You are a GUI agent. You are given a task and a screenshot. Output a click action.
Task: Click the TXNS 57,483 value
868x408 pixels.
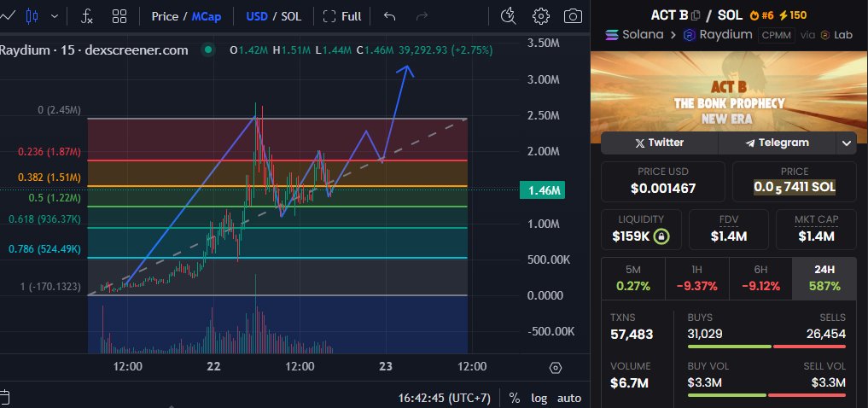point(632,335)
